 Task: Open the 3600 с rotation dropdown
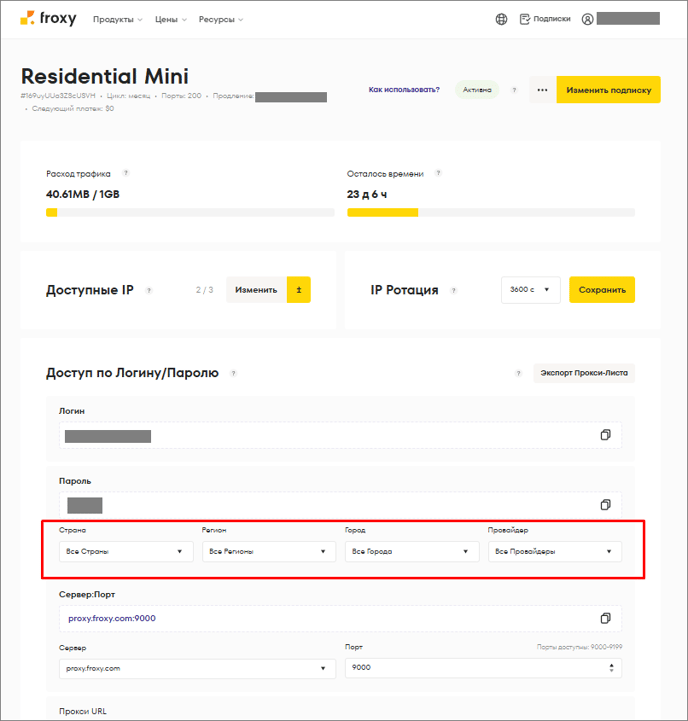(531, 290)
